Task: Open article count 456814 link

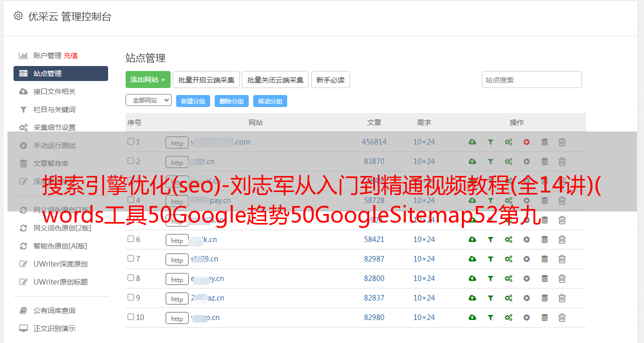Action: tap(374, 142)
